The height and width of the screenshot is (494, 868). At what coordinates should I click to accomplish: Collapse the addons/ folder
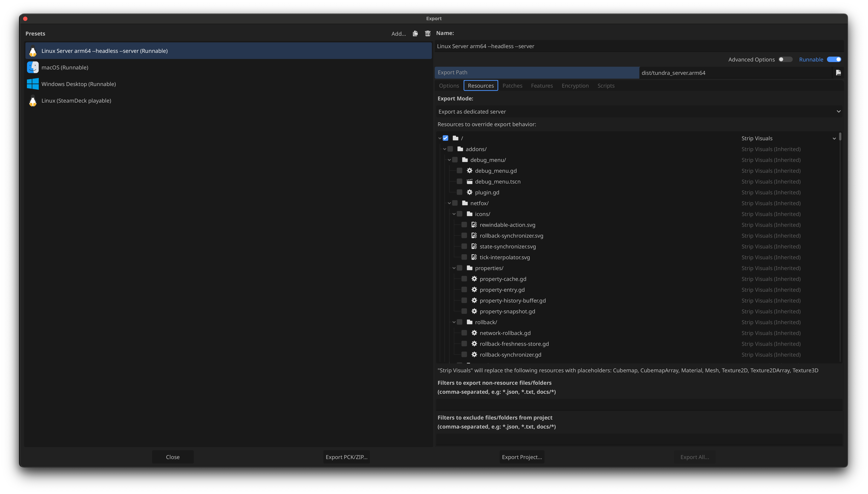(444, 149)
